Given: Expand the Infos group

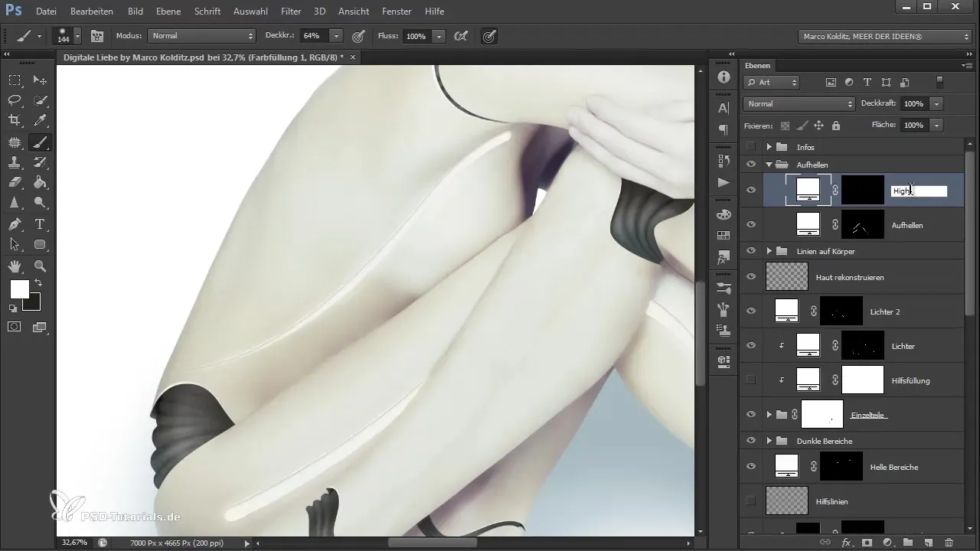Looking at the screenshot, I should (x=769, y=147).
